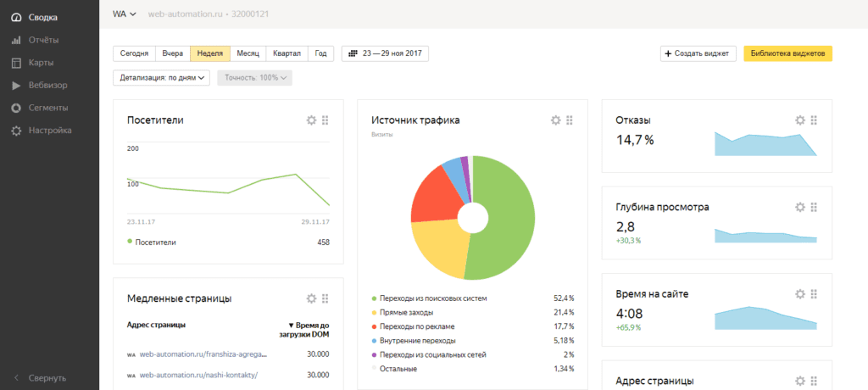Image resolution: width=868 pixels, height=390 pixels.
Task: Toggle Прямые заходы legend entry
Action: [405, 312]
